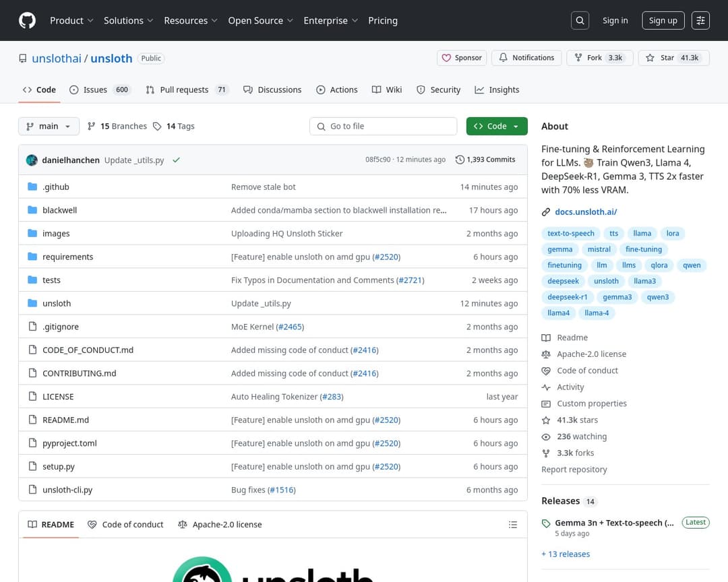Open the Pricing page
This screenshot has height=582, width=728.
point(383,20)
